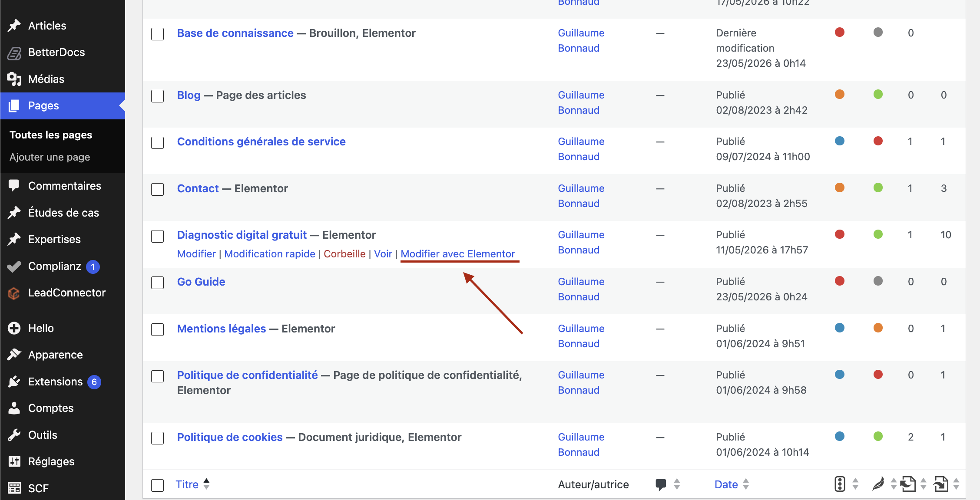
Task: Click the Outils wrench icon
Action: pyautogui.click(x=14, y=435)
